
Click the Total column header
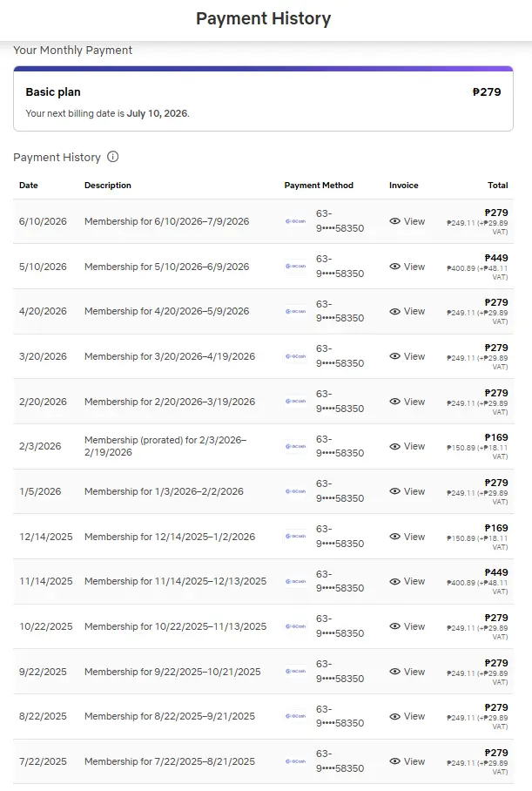(x=498, y=186)
